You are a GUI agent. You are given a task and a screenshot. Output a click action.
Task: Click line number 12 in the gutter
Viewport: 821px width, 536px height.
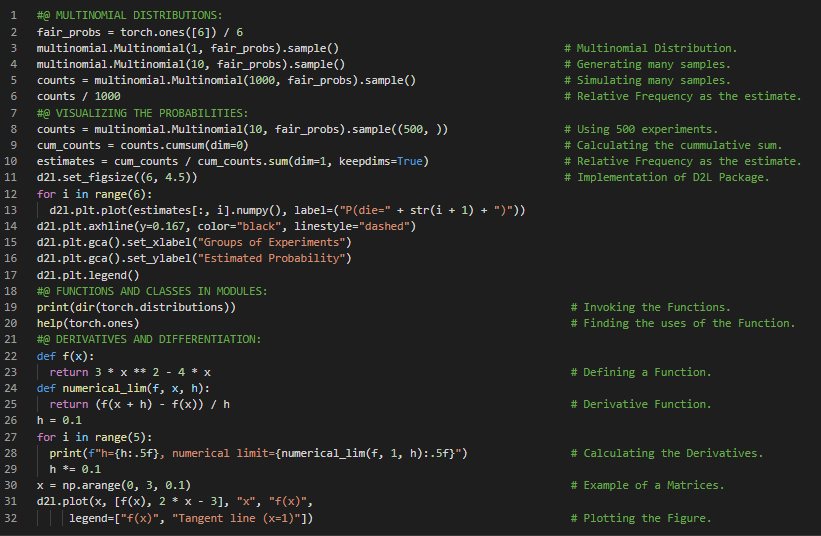[11, 194]
